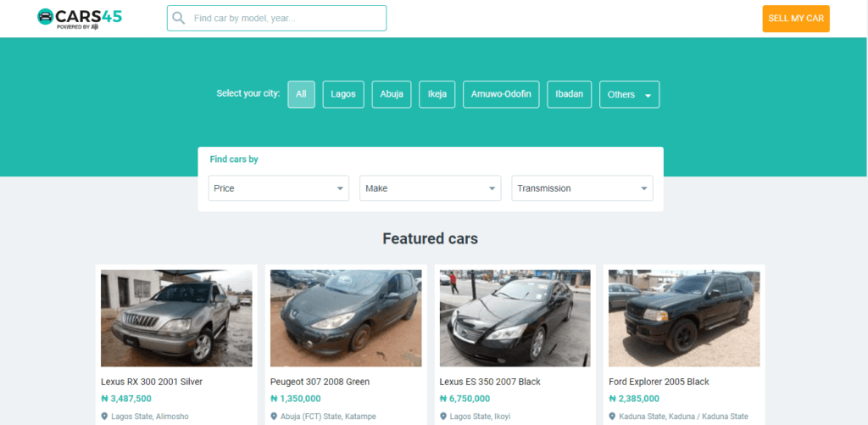This screenshot has width=868, height=425.
Task: Click the location pin next to Lagos State, Alimosho
Action: 104,417
